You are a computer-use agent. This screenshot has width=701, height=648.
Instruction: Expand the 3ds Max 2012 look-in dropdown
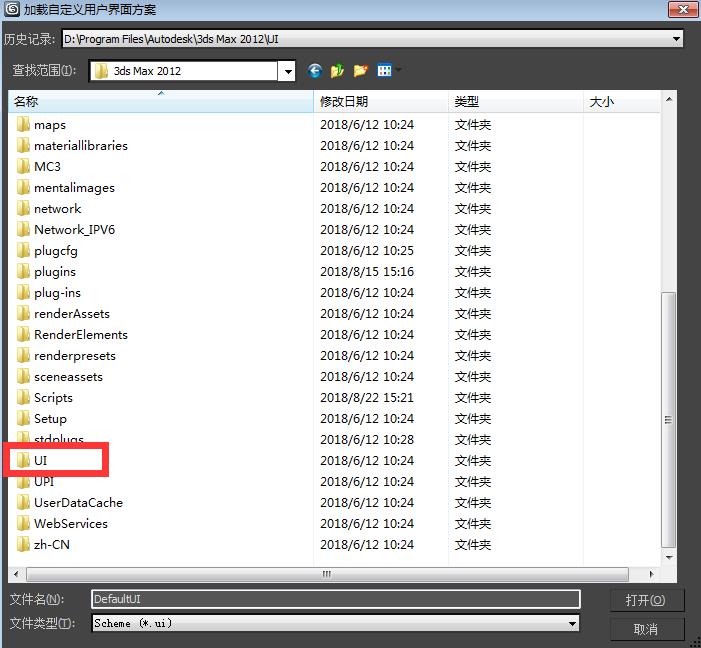[287, 71]
